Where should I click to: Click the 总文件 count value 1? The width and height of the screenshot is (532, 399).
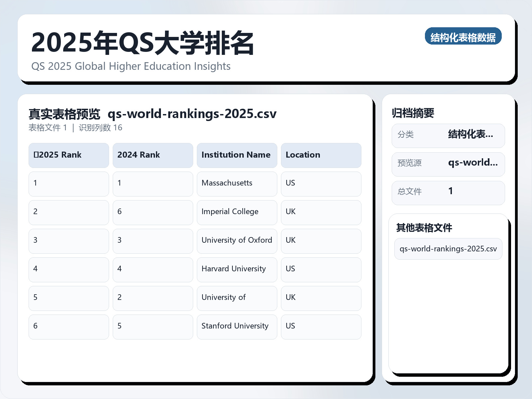tap(448, 192)
